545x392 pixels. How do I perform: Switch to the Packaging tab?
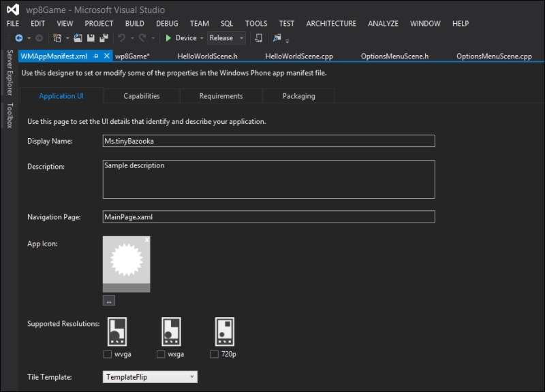pyautogui.click(x=299, y=96)
